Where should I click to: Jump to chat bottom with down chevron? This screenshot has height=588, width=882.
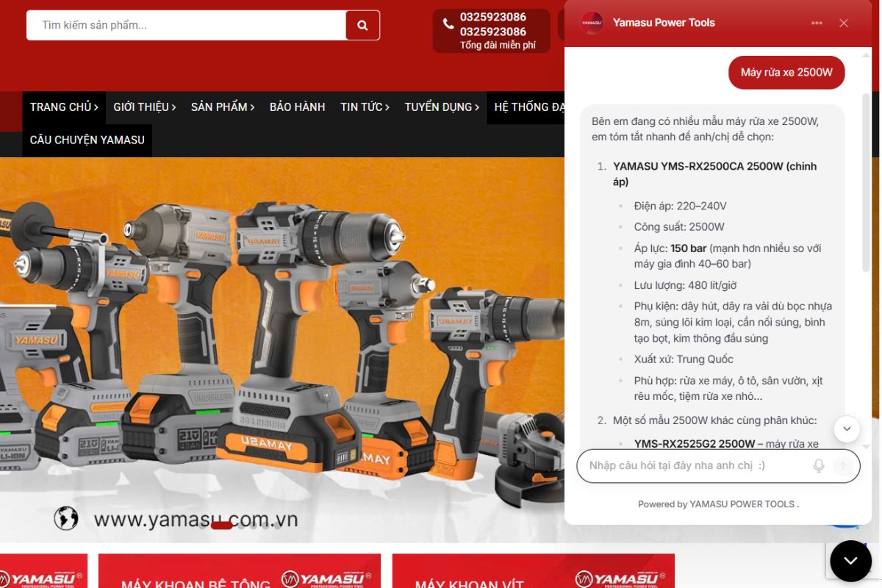coord(847,429)
